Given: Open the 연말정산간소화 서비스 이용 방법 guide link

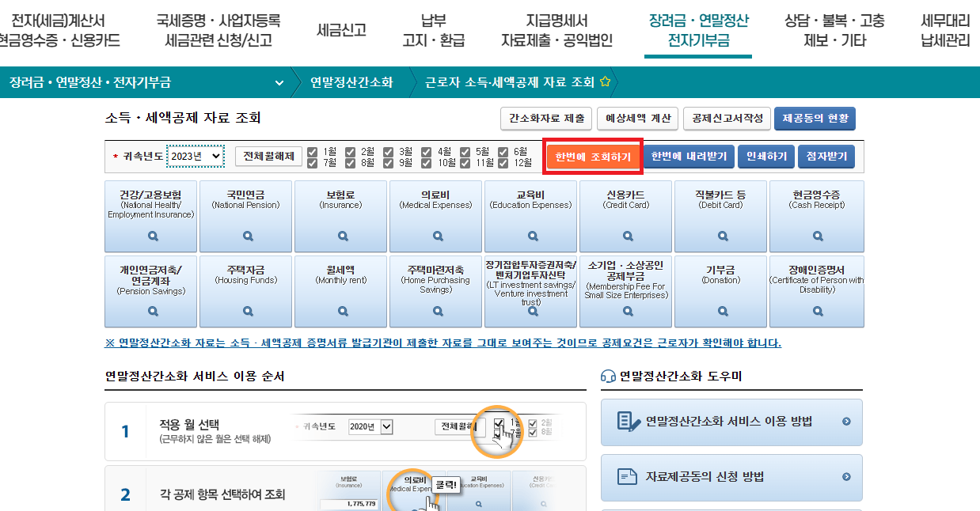Looking at the screenshot, I should [x=731, y=422].
